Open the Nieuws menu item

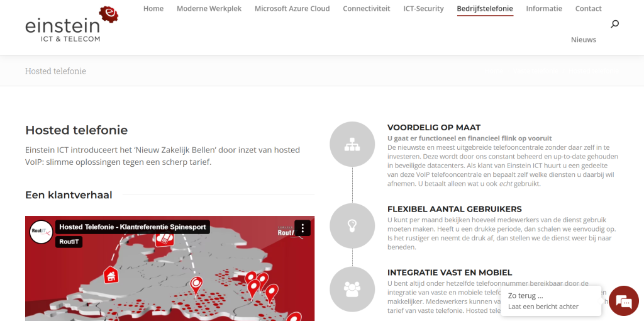583,40
